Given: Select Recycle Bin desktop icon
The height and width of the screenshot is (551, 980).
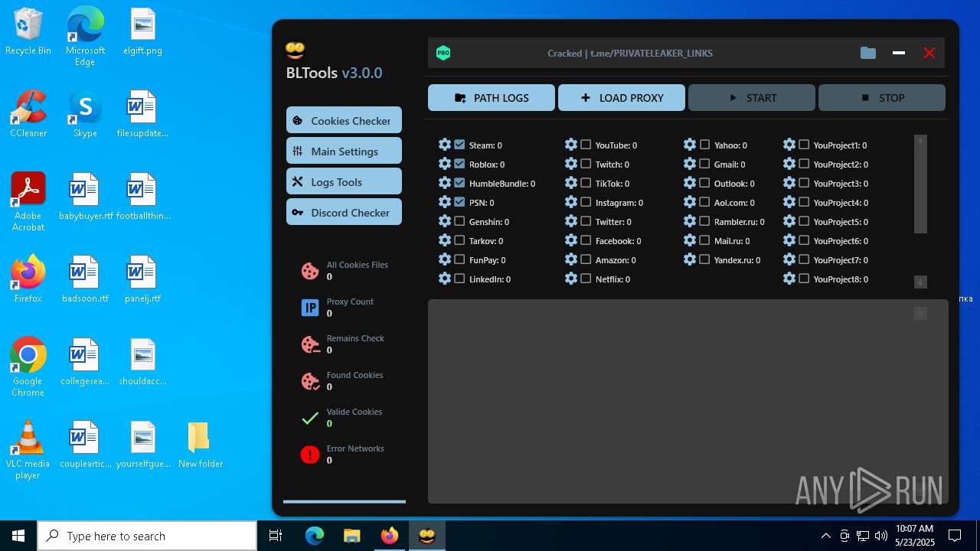Looking at the screenshot, I should 28,32.
